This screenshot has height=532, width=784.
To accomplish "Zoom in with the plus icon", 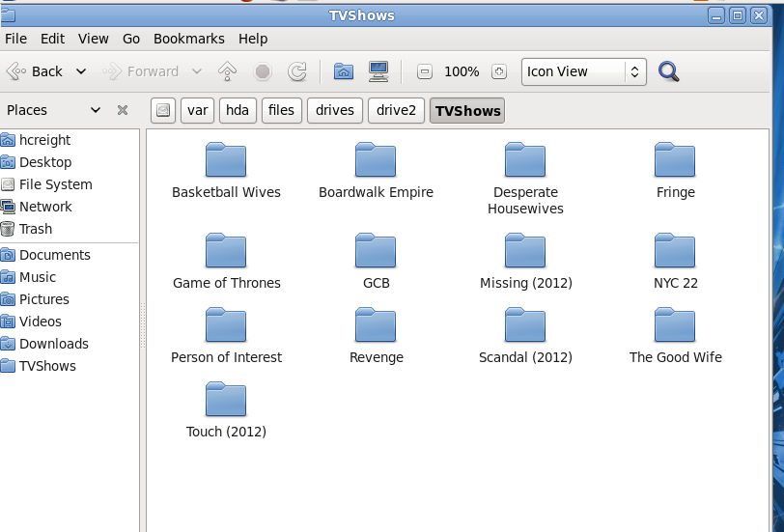I will point(498,72).
